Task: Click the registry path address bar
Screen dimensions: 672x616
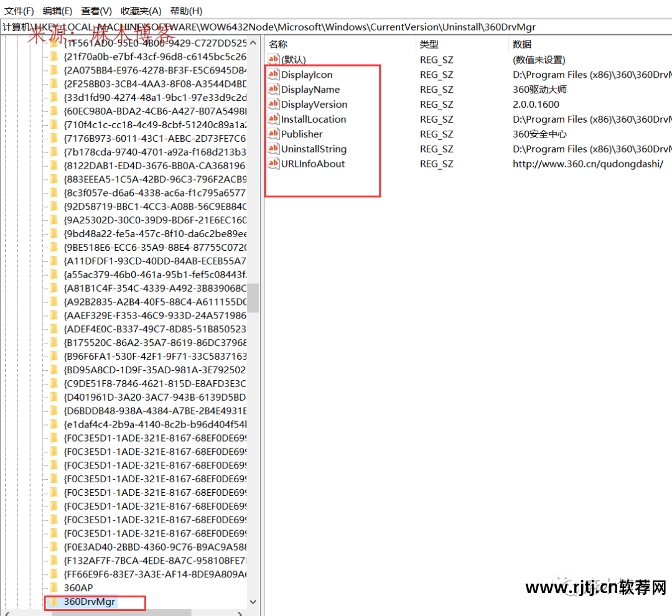Action: (336, 27)
